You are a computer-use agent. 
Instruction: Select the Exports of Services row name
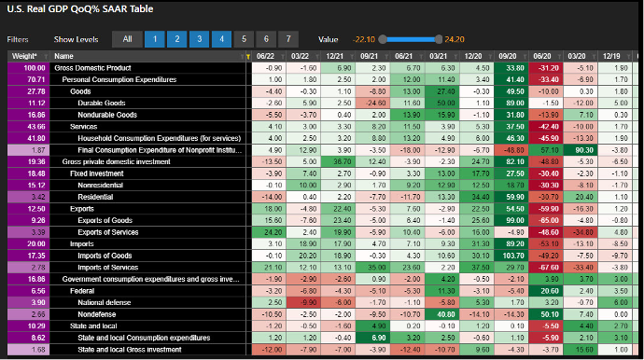(108, 232)
